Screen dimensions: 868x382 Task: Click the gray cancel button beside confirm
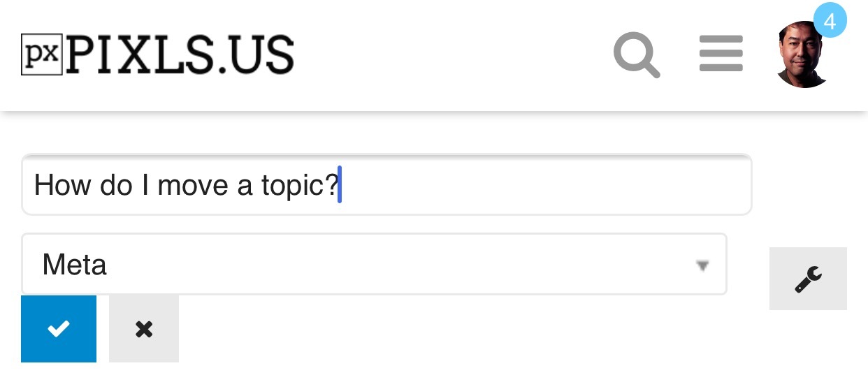144,329
